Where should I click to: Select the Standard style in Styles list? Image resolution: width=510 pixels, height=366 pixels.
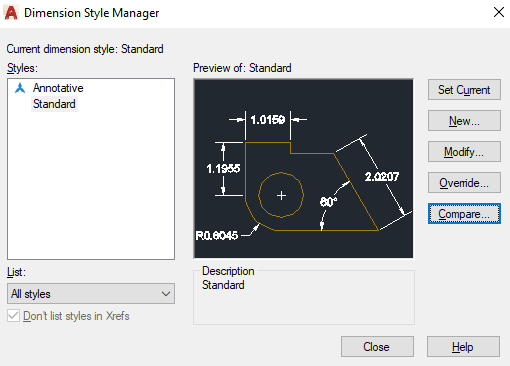54,104
